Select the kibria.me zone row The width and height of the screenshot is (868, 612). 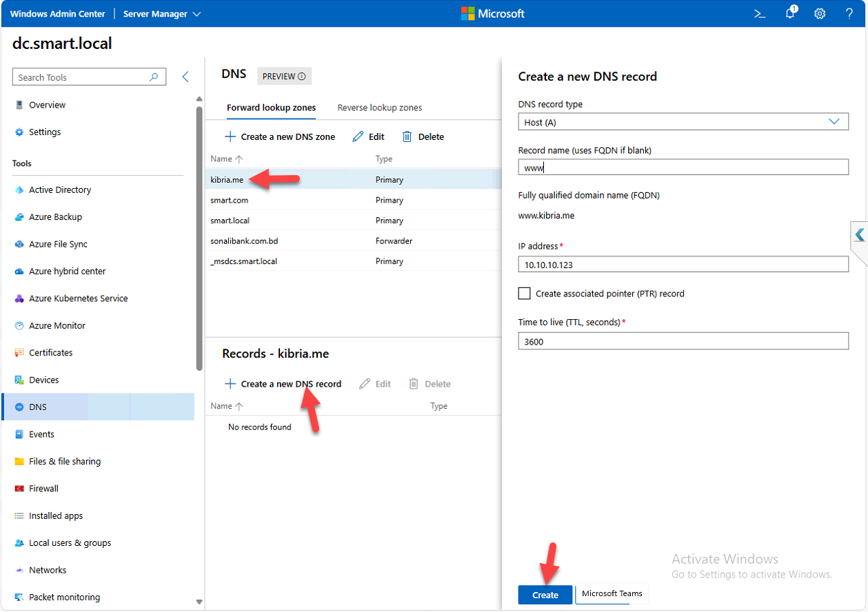353,179
